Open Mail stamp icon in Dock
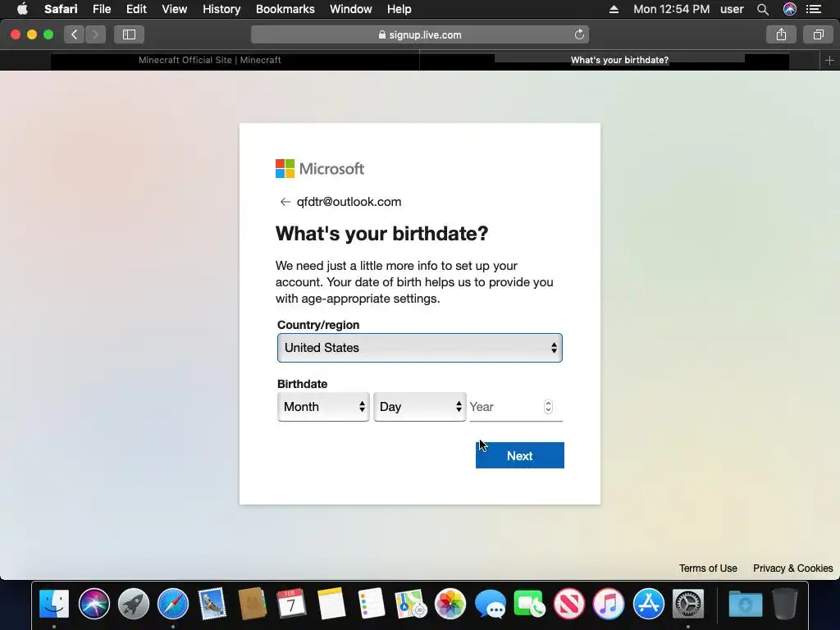This screenshot has height=630, width=840. [212, 604]
